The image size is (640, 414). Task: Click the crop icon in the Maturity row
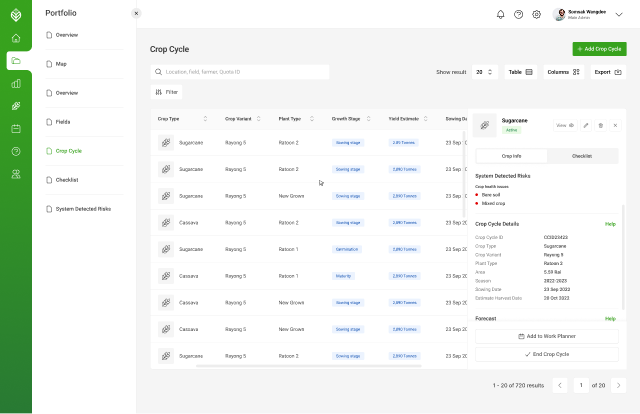click(166, 276)
